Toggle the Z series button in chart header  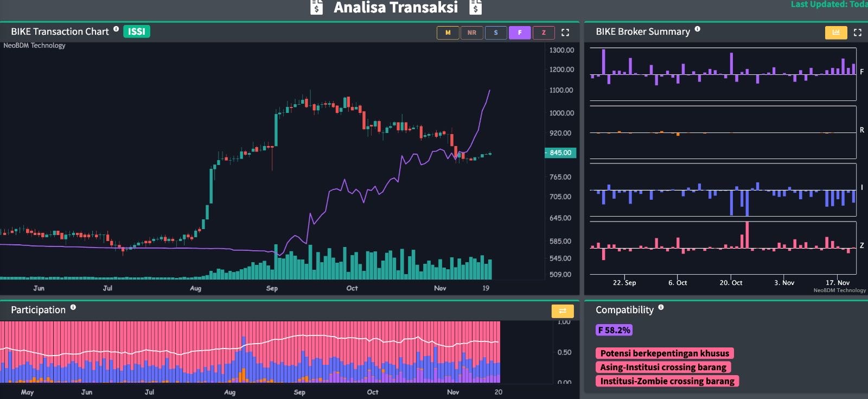[544, 33]
